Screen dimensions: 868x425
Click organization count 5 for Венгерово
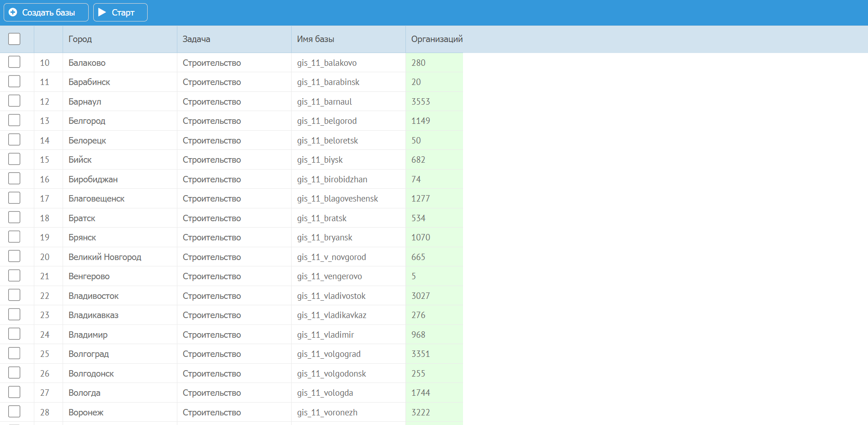[414, 276]
